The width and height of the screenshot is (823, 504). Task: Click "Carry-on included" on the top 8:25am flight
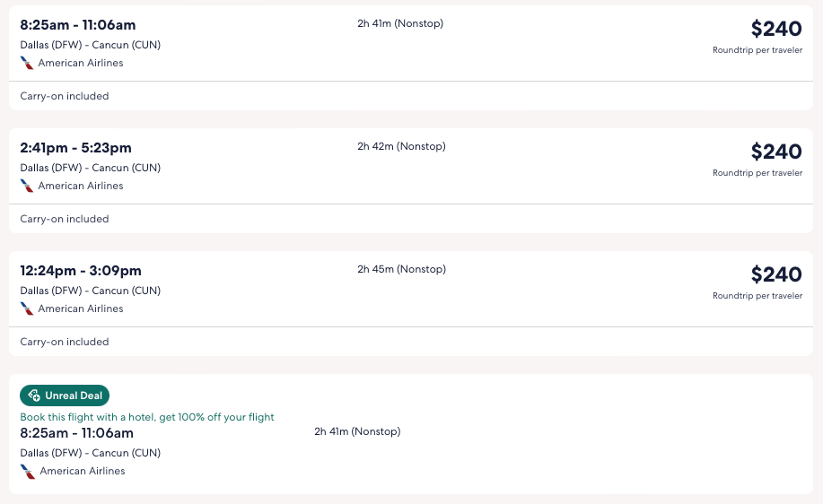65,96
